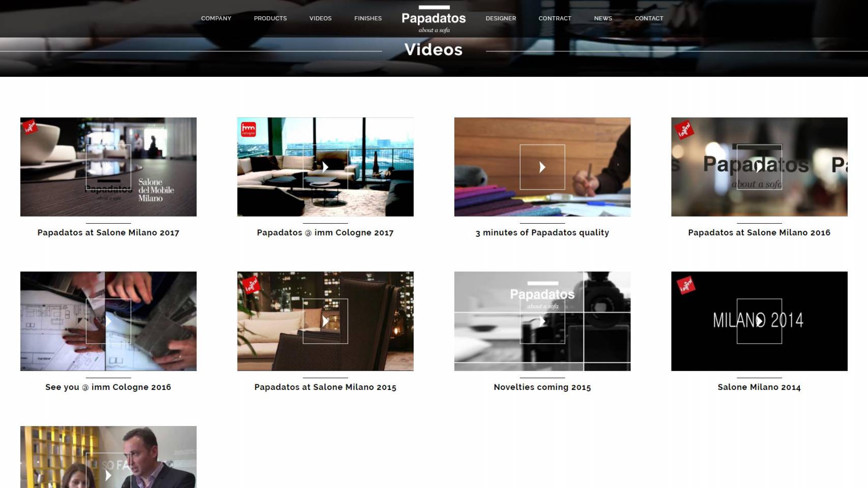Open title 'Papadatos at Salone Milano 2015'
868x488 pixels.
(325, 387)
